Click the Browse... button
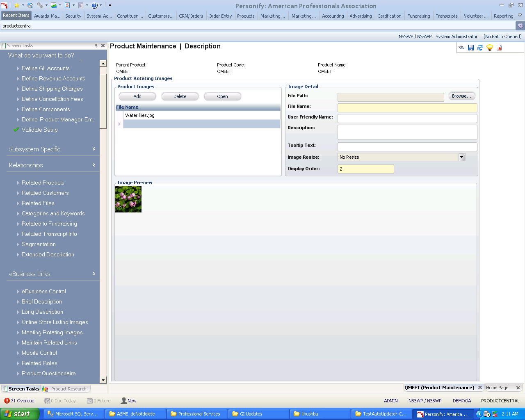525x420 pixels. [x=461, y=96]
